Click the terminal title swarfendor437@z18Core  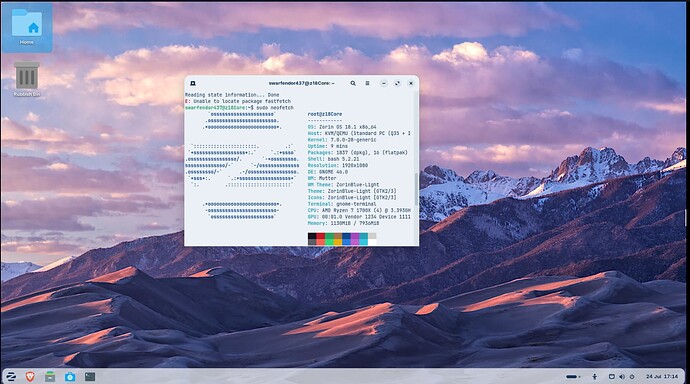[301, 83]
